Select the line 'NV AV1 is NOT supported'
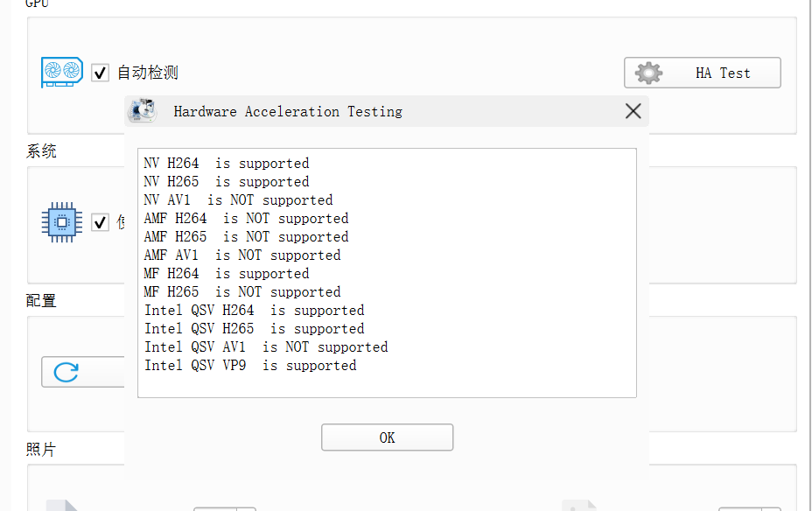This screenshot has height=511, width=812. click(x=238, y=200)
